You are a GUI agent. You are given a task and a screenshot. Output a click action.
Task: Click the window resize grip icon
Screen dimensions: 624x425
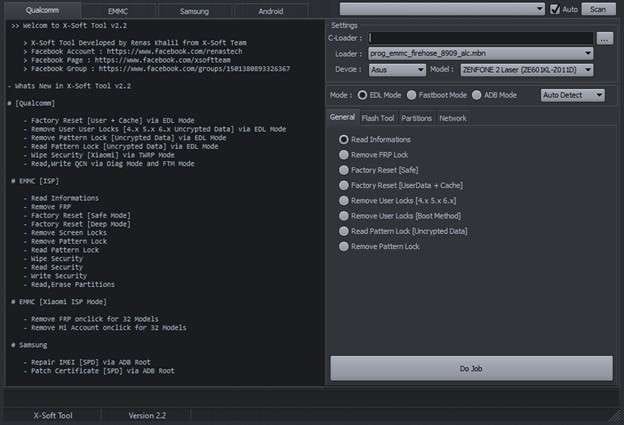tap(615, 416)
